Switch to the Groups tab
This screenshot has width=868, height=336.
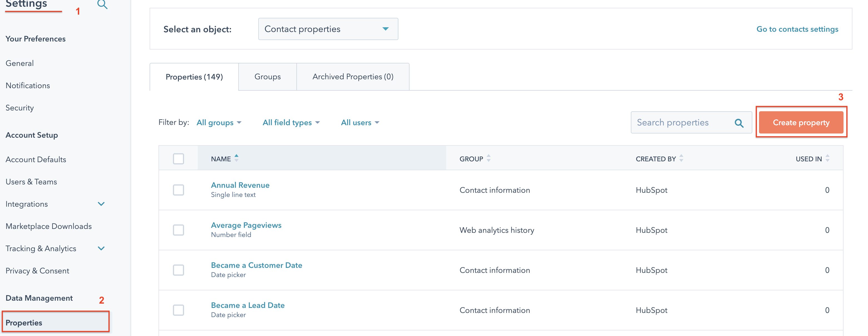tap(267, 76)
